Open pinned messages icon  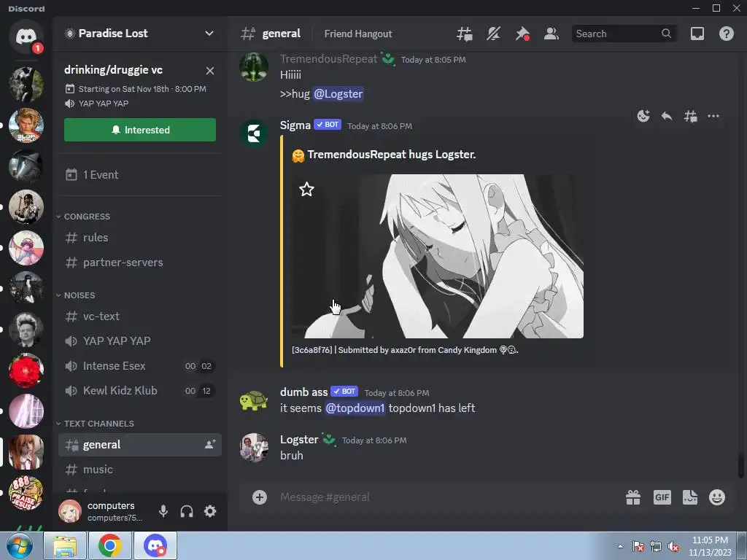[x=522, y=34]
